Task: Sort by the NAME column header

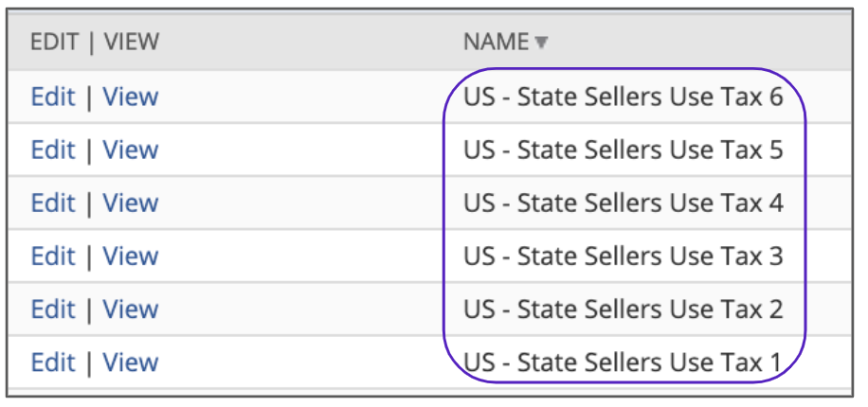Action: tap(496, 42)
